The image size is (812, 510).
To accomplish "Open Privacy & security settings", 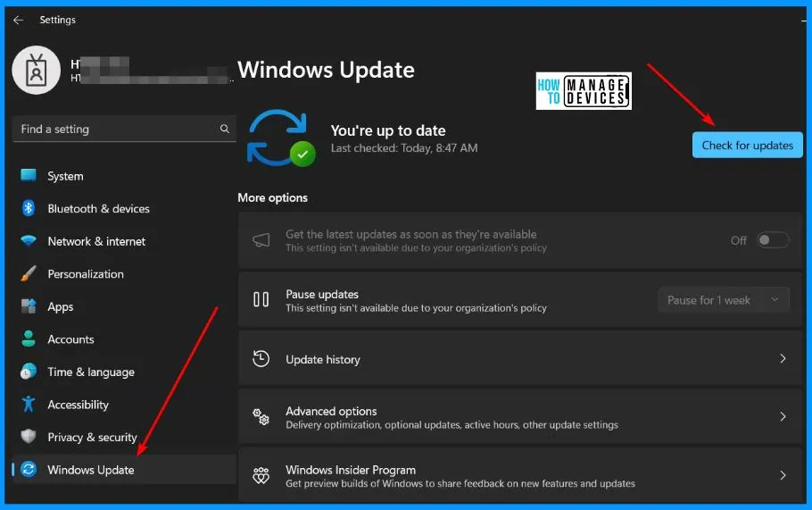I will point(124,437).
